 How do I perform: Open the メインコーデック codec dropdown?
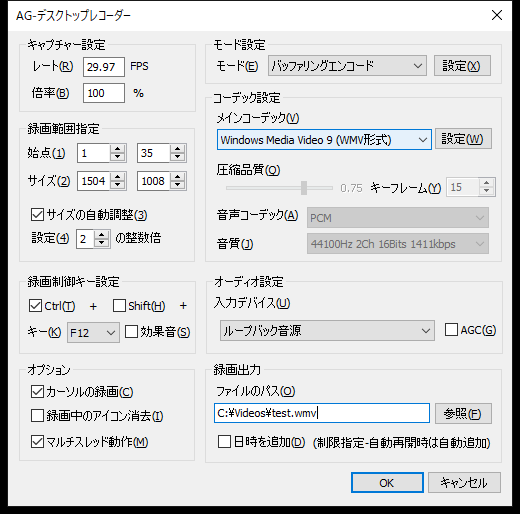click(x=324, y=140)
